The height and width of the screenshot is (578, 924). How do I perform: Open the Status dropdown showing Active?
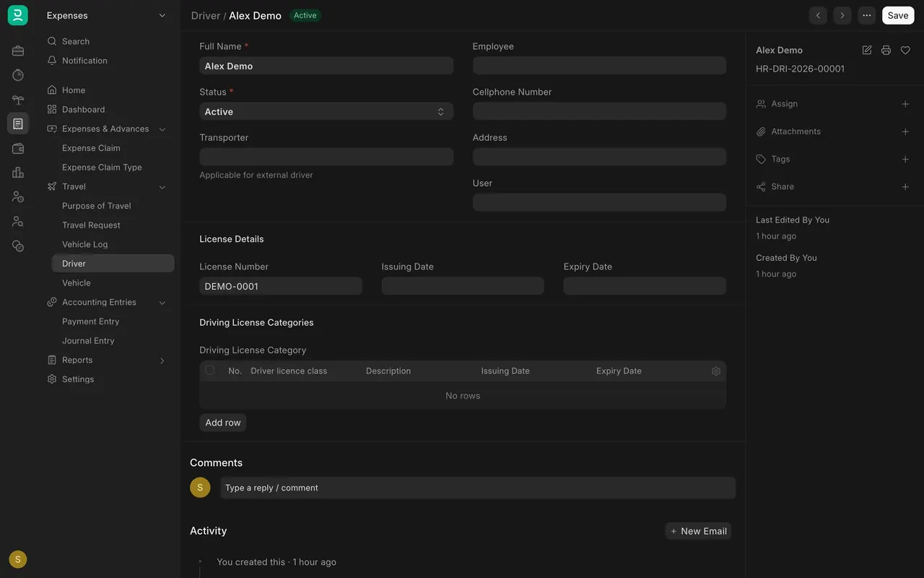click(x=326, y=111)
